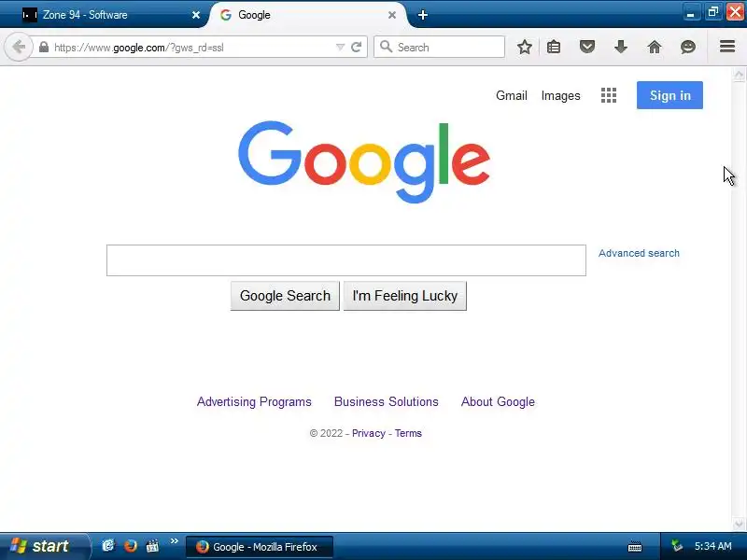Open Business Solutions link
The height and width of the screenshot is (560, 747).
(387, 401)
